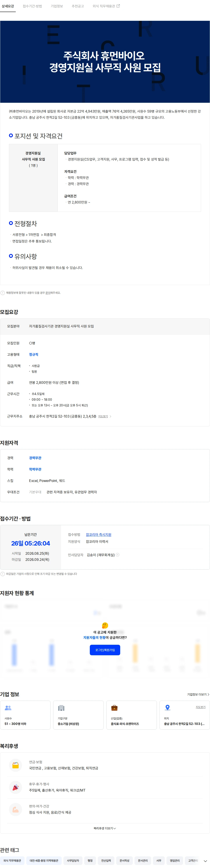Click the location pin icon on 위치 card
210x868 pixels.
point(168,708)
